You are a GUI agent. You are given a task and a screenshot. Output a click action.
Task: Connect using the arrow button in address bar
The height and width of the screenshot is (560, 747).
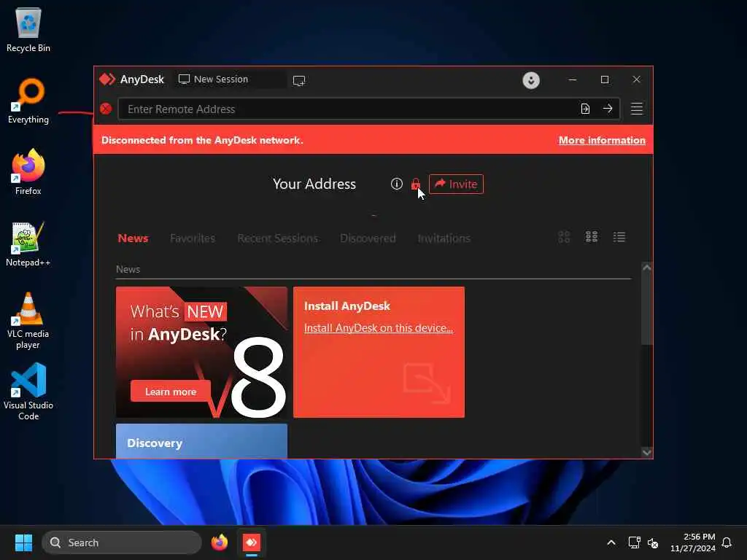pos(608,109)
